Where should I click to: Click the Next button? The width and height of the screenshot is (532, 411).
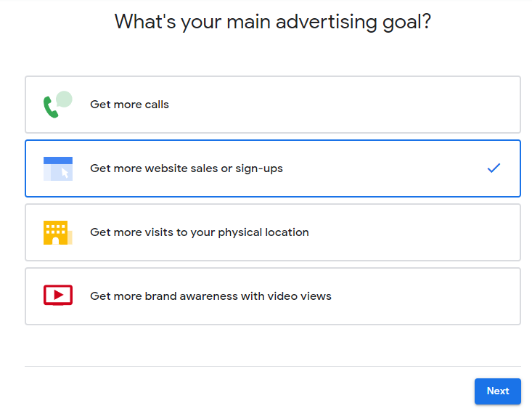click(x=497, y=391)
